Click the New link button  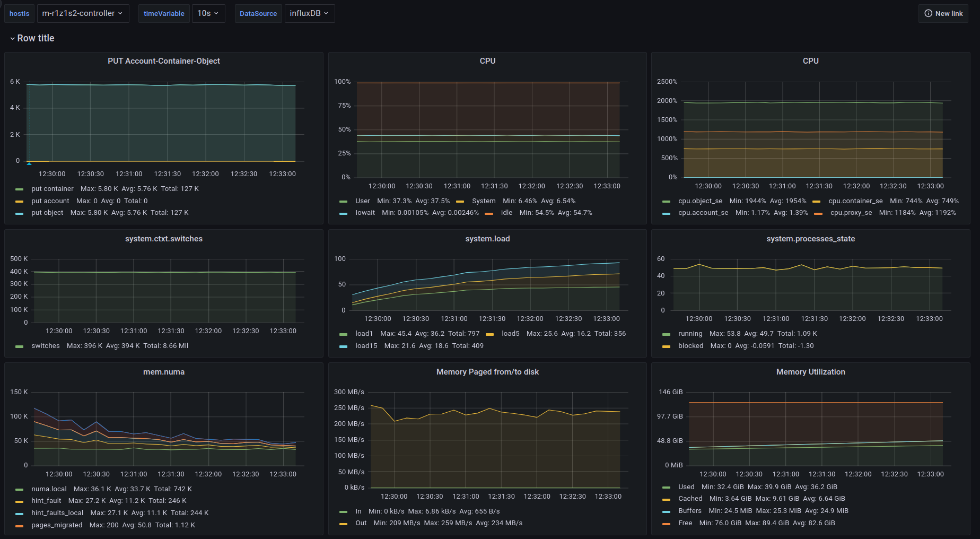[943, 13]
